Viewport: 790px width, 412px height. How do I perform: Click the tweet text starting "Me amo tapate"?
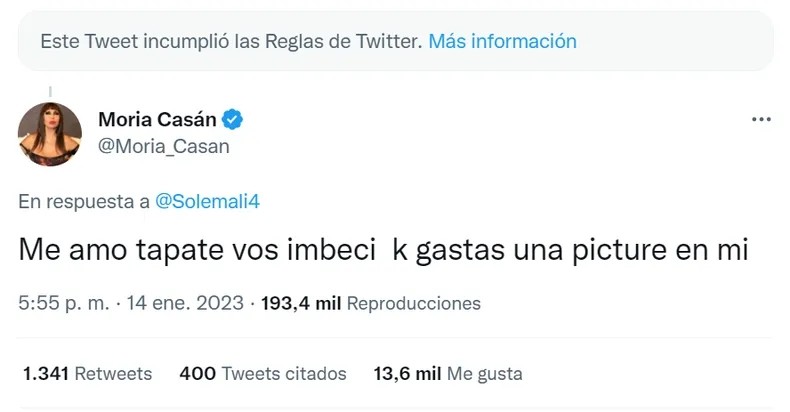tap(383, 251)
